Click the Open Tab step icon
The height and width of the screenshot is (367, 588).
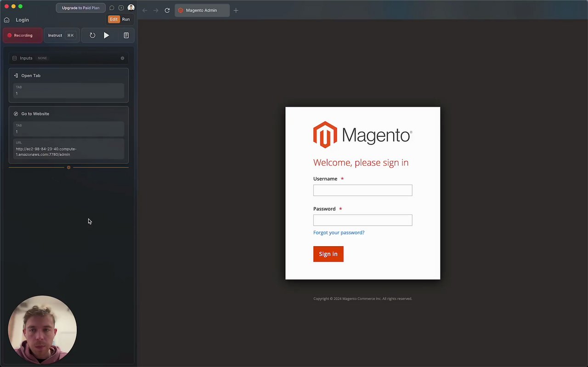pyautogui.click(x=16, y=75)
